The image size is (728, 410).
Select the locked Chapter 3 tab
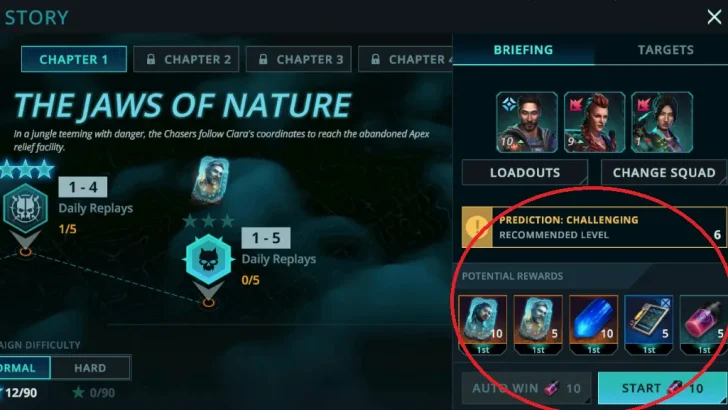pyautogui.click(x=299, y=59)
